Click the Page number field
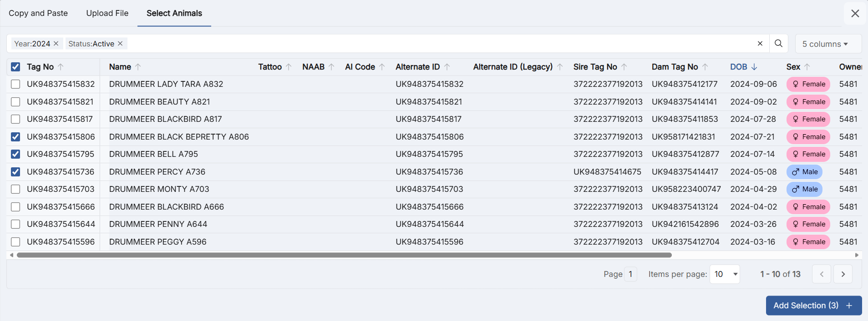The image size is (868, 321). tap(630, 274)
